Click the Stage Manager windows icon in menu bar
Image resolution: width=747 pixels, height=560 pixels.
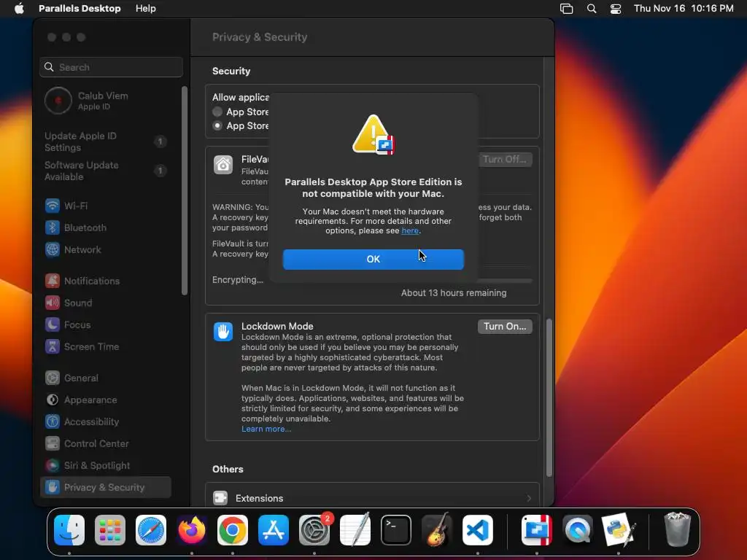click(x=566, y=8)
